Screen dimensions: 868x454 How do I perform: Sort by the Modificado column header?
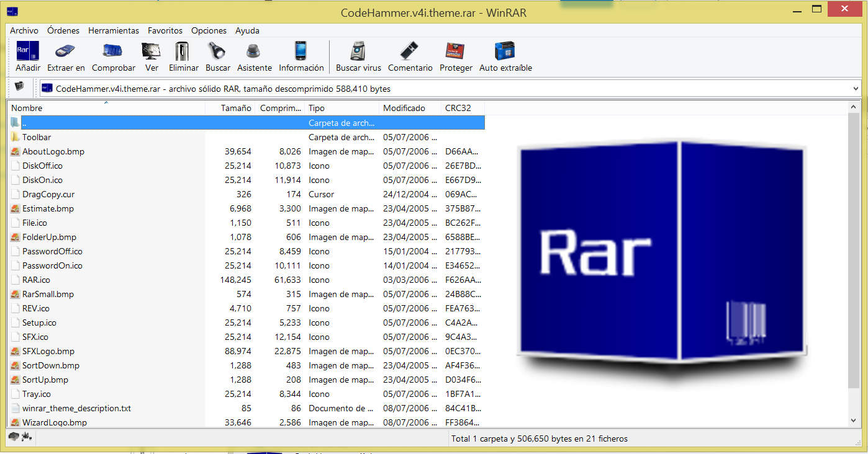coord(410,108)
